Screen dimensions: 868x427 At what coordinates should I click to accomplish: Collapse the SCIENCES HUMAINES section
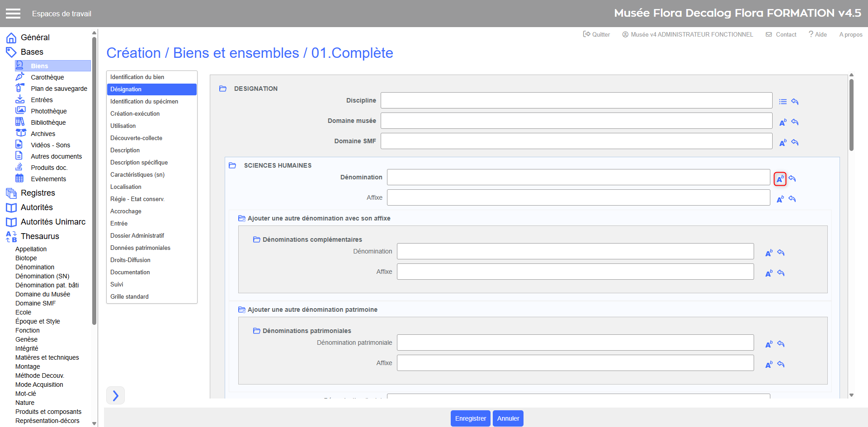[x=232, y=165]
